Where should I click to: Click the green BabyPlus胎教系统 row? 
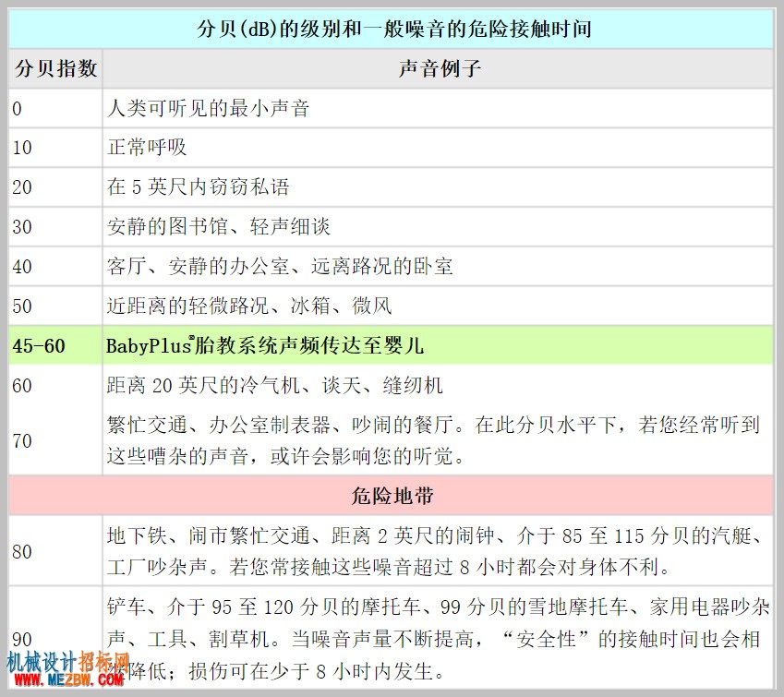391,345
